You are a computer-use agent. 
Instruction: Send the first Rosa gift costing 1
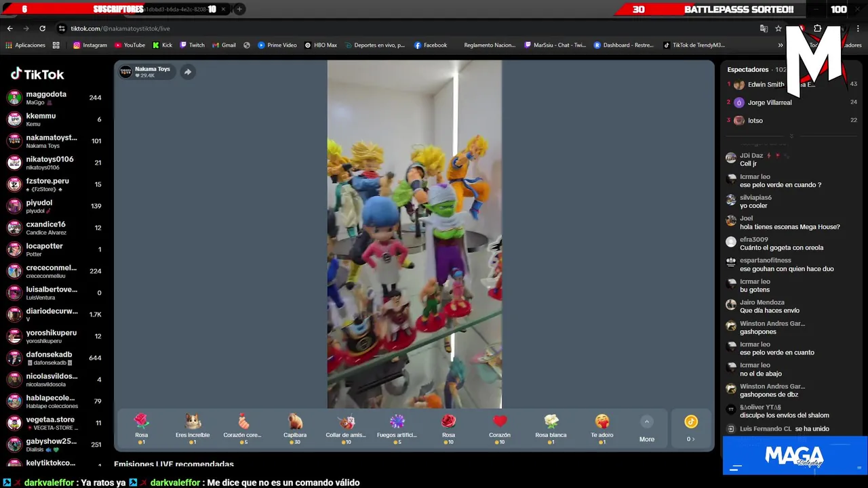click(141, 429)
